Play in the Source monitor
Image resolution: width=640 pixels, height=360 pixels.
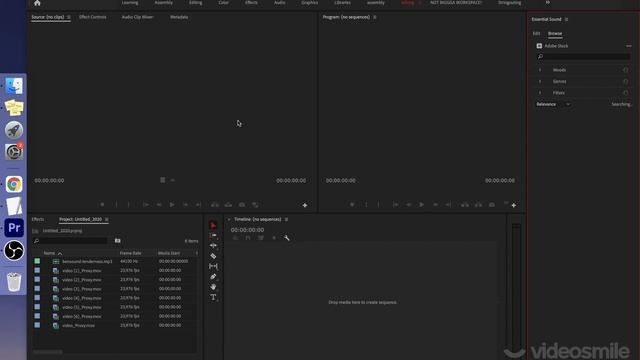pos(172,204)
